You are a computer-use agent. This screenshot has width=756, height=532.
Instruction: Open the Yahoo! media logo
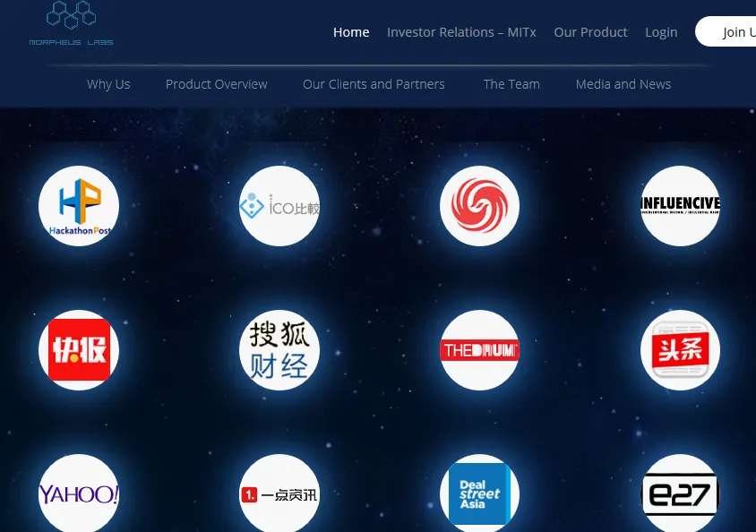[79, 493]
